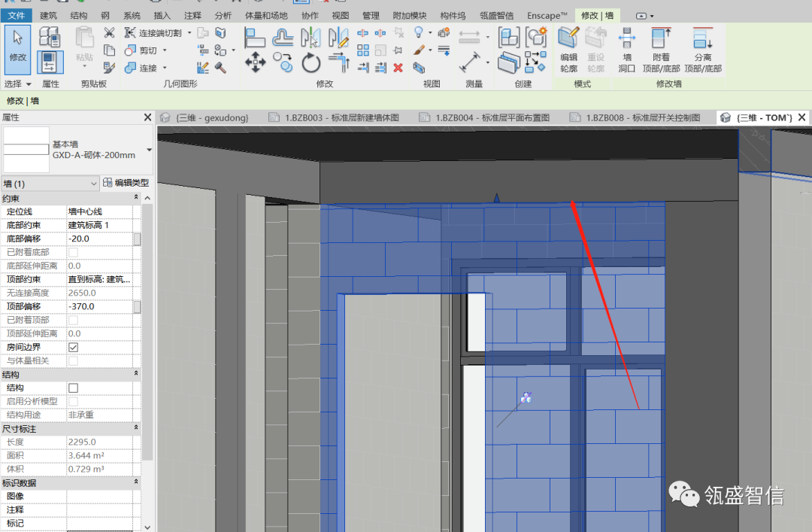Select the Array tool

(363, 50)
